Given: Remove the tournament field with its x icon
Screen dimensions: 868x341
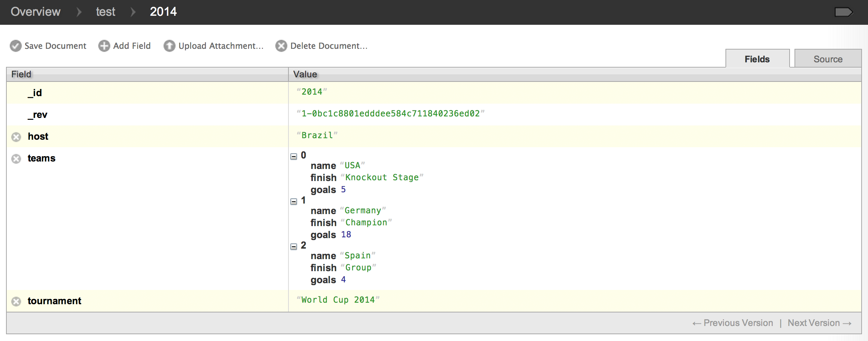Looking at the screenshot, I should (x=16, y=302).
